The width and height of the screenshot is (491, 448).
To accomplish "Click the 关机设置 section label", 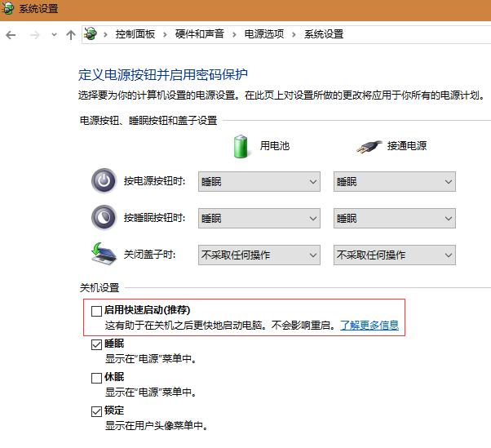I will click(100, 287).
